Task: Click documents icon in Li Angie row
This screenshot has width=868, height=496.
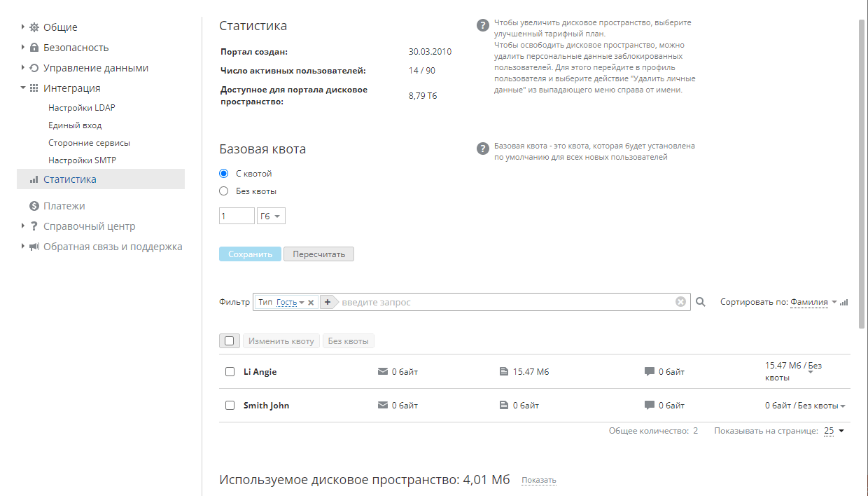Action: (503, 371)
